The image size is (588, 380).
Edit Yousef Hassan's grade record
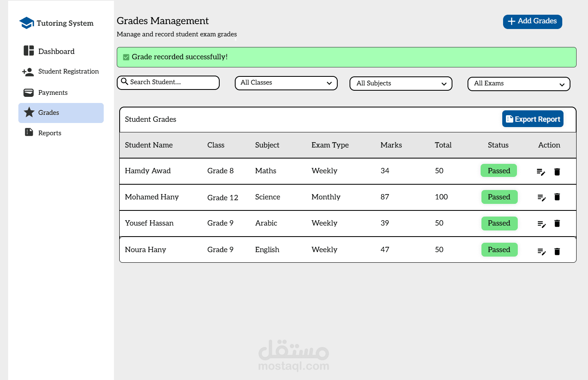(542, 224)
